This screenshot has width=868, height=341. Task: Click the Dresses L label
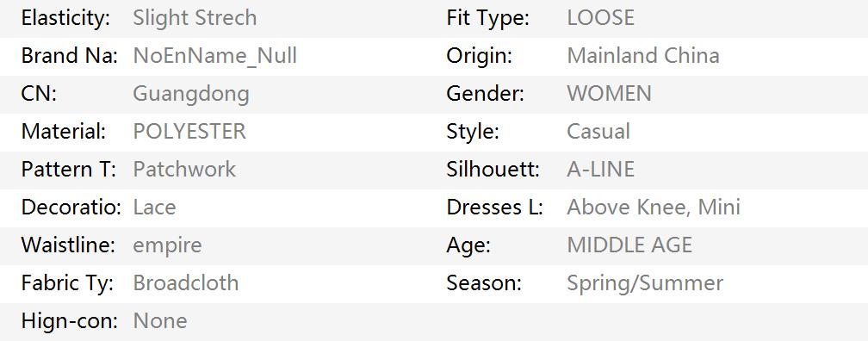coord(494,208)
